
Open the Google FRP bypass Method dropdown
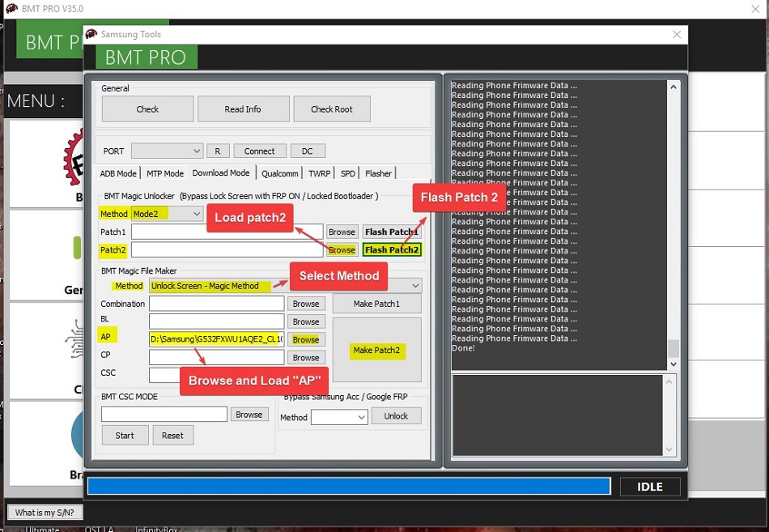(x=339, y=417)
